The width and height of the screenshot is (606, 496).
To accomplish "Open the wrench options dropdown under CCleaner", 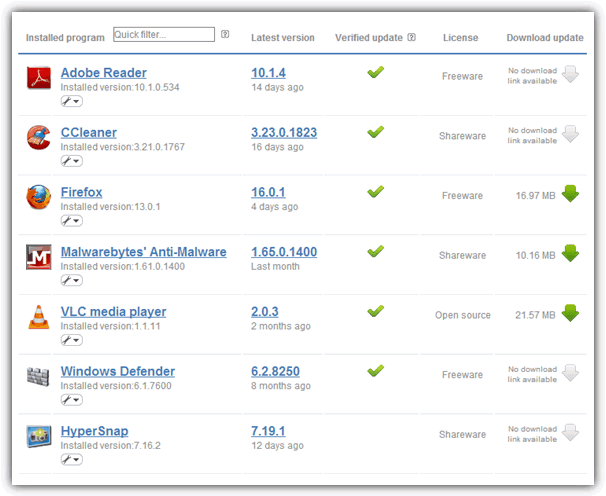I will pos(71,161).
